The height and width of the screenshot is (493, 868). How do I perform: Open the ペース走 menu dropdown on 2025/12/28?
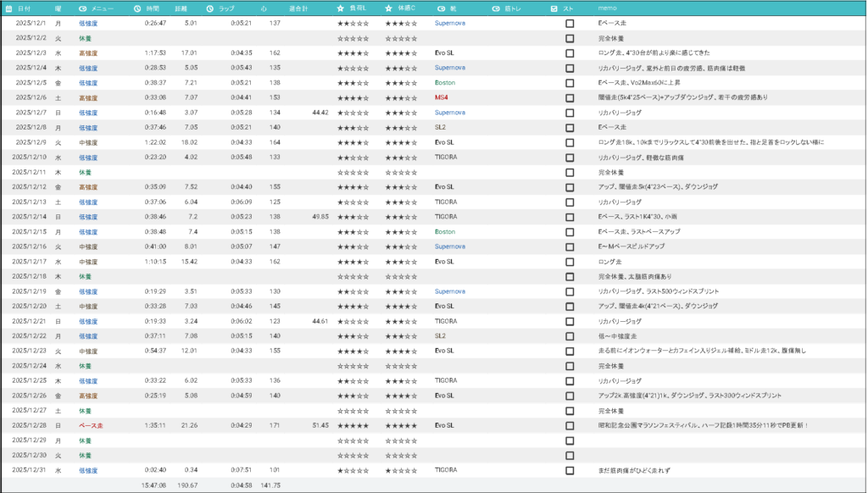coord(91,425)
